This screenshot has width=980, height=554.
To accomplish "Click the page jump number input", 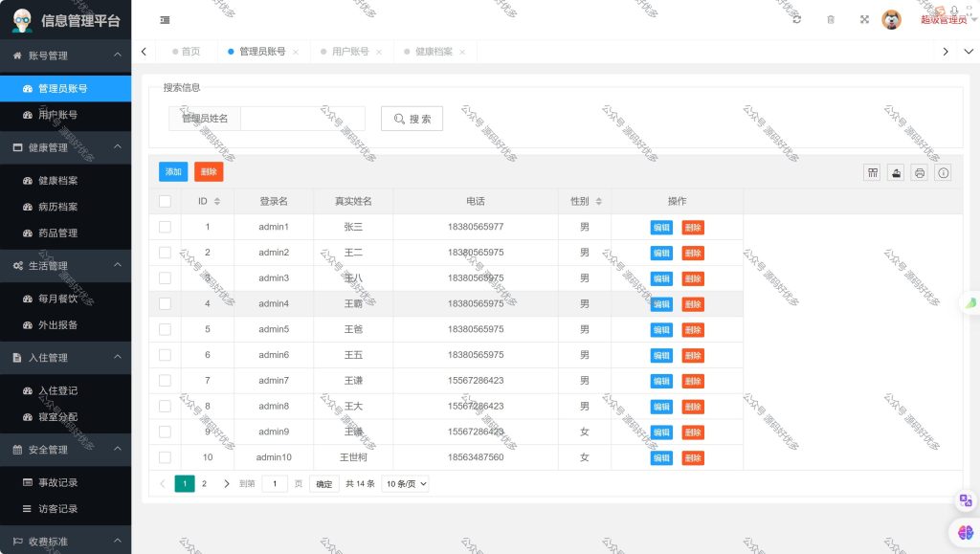I will tap(275, 483).
